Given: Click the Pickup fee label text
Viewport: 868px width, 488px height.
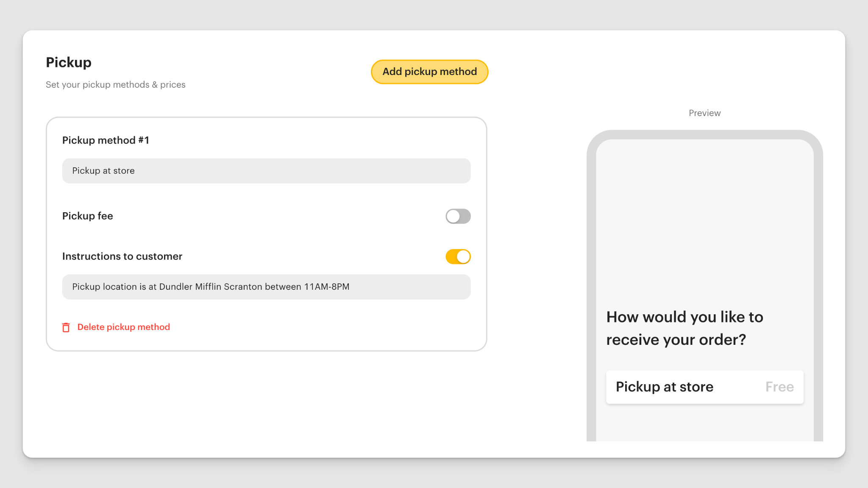Looking at the screenshot, I should click(x=87, y=216).
